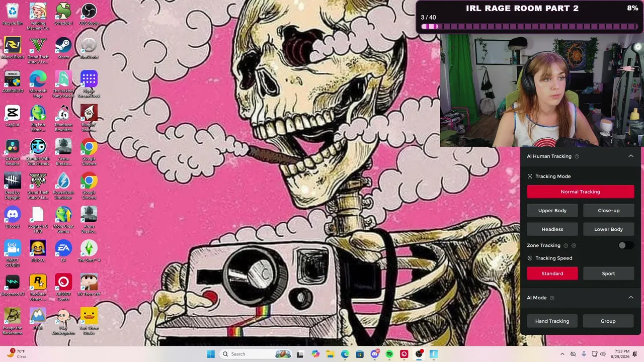Select The Sims 4 desktop shortcut
The height and width of the screenshot is (362, 644).
[x=89, y=251]
